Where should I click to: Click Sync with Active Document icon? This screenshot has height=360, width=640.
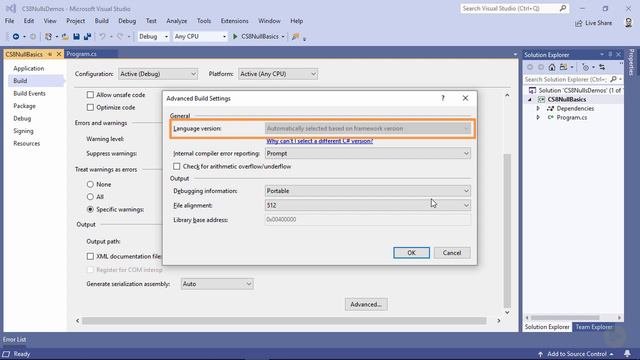pyautogui.click(x=602, y=67)
